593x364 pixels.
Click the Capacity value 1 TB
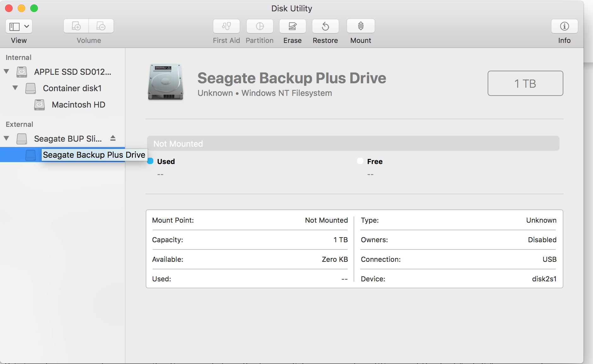point(341,240)
